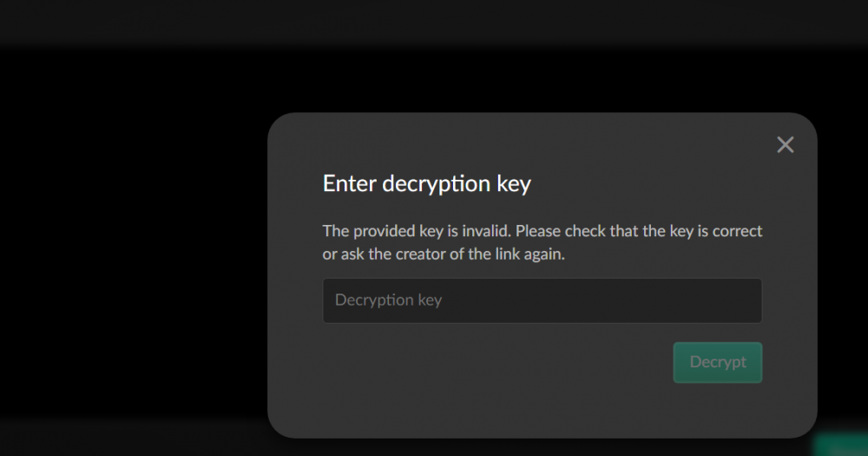Exit the dialog using the close cross
868x456 pixels.
(x=785, y=145)
